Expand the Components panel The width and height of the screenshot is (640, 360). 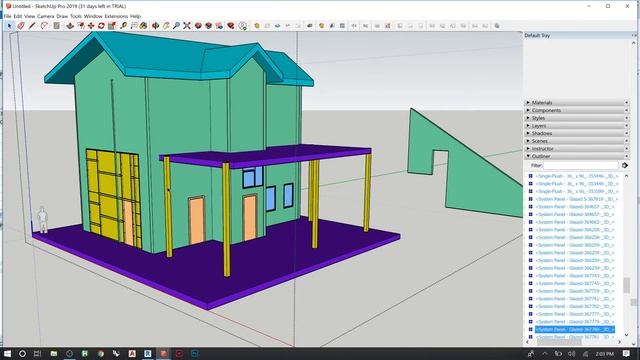coord(577,110)
